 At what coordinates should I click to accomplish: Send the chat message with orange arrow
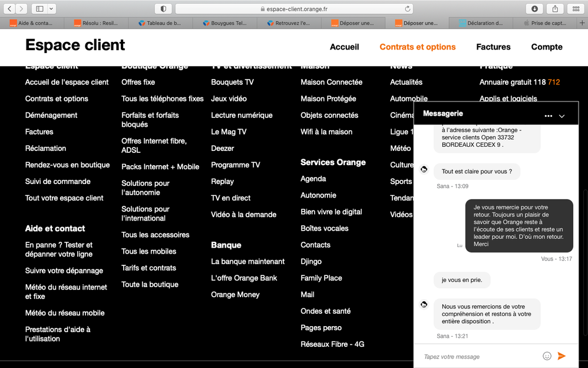point(561,356)
